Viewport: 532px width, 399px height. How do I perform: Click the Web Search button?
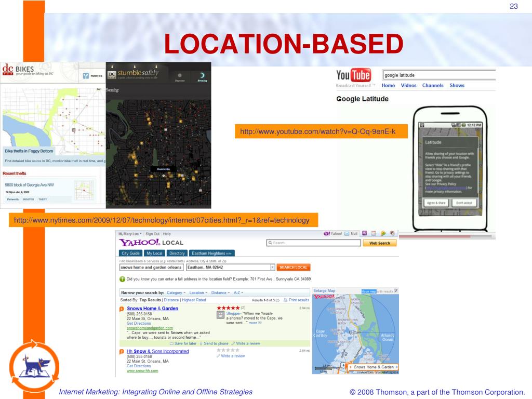[x=380, y=243]
